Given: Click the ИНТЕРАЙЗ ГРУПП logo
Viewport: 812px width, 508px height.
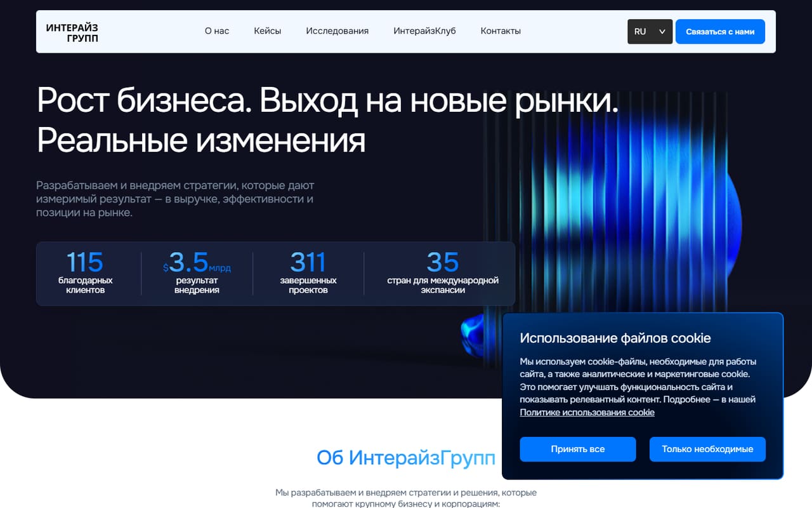Looking at the screenshot, I should click(x=72, y=32).
